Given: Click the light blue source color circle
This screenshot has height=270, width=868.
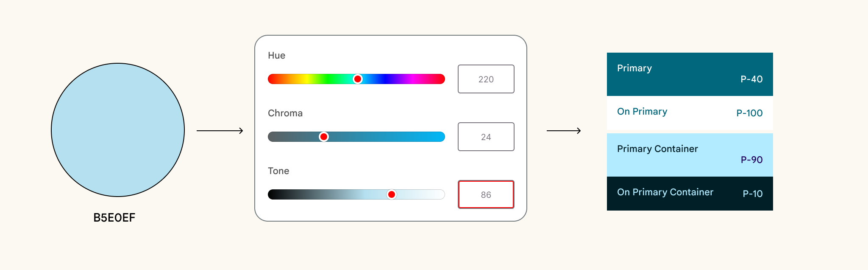Looking at the screenshot, I should [118, 130].
